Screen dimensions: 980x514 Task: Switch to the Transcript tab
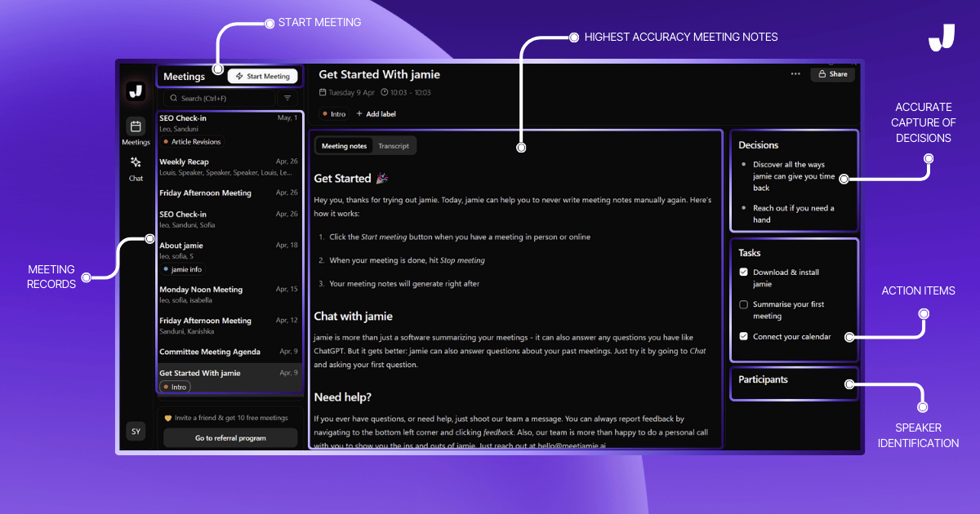click(x=394, y=146)
